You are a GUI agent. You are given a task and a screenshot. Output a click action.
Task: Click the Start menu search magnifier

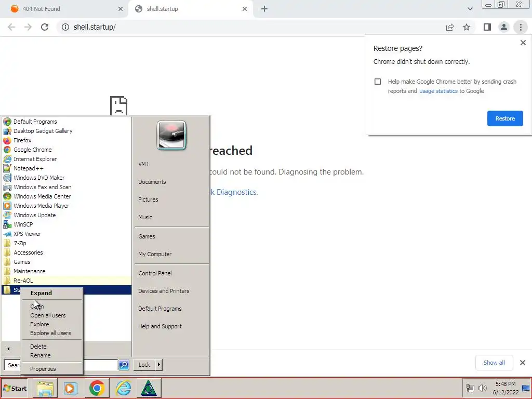(124, 365)
